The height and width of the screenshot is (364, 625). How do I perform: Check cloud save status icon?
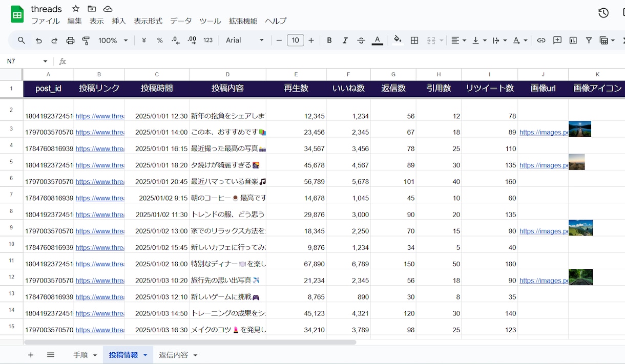[x=108, y=9]
